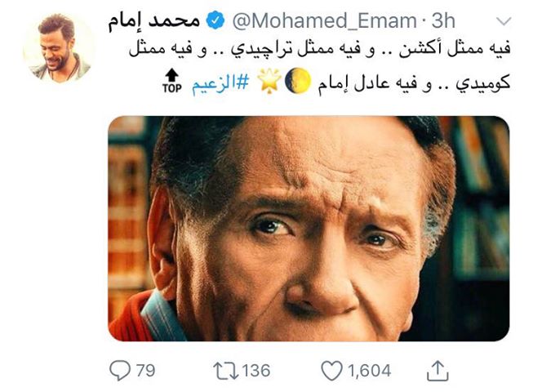Click the 1,604 likes count
Viewport: 533px width, 392px height.
369,370
